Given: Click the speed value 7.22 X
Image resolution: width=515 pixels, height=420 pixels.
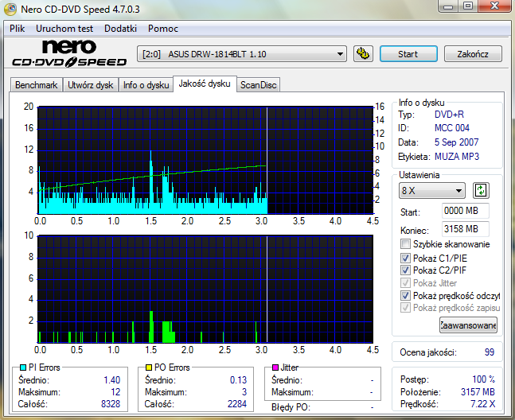Looking at the screenshot, I should [482, 404].
